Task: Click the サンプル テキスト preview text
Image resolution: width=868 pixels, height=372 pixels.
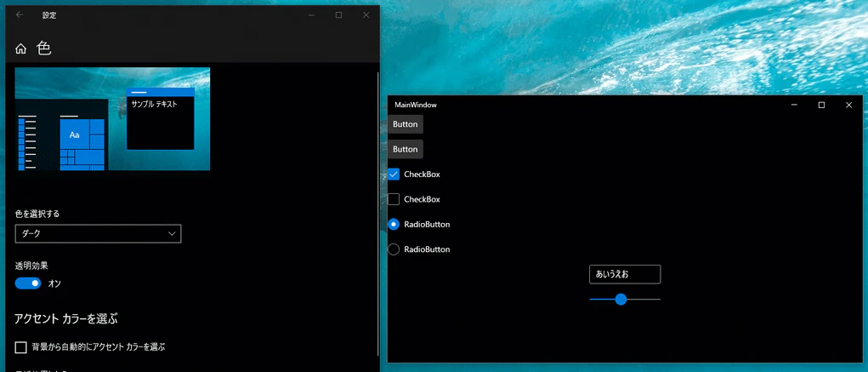Action: [155, 104]
